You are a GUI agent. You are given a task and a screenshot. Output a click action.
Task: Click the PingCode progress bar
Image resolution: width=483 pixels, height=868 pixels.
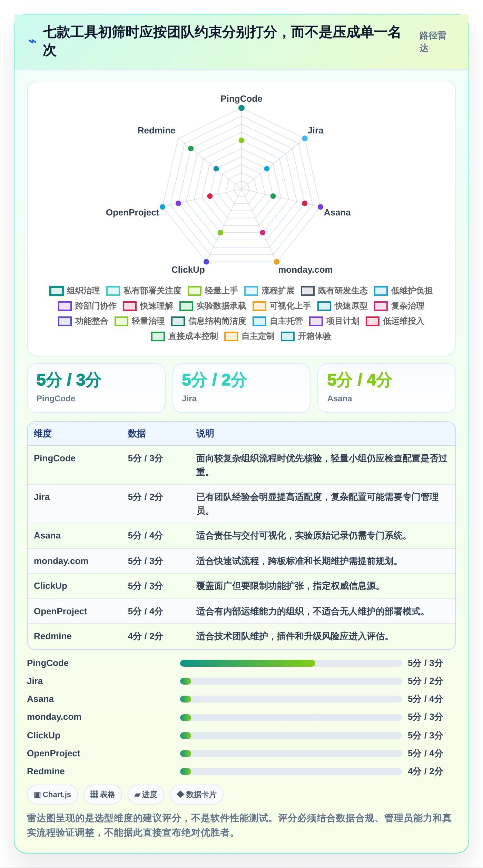[291, 663]
